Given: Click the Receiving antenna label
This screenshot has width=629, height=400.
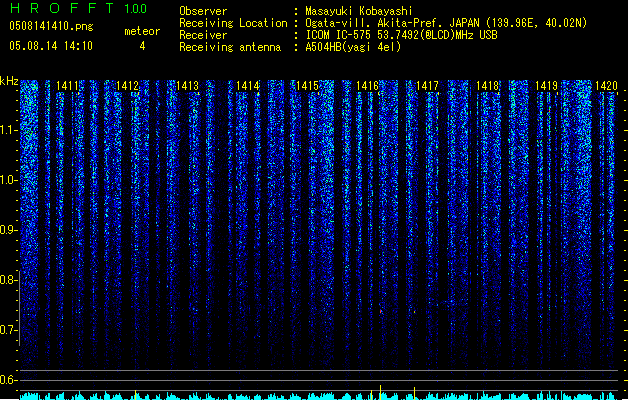Looking at the screenshot, I should pyautogui.click(x=230, y=47).
